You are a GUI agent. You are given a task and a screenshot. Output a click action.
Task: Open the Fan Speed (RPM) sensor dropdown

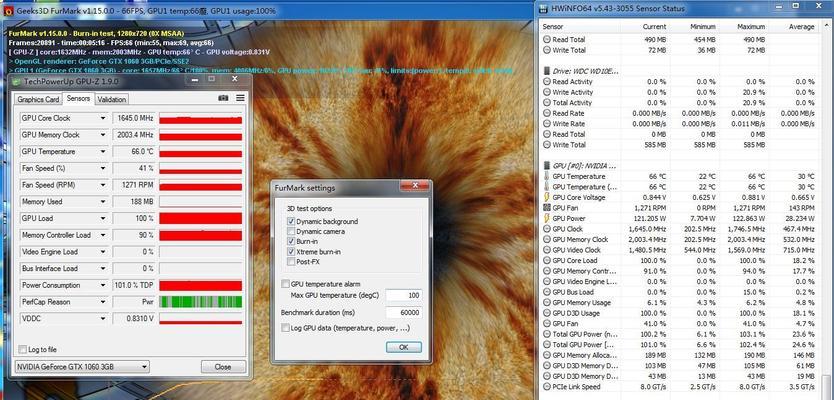click(103, 185)
